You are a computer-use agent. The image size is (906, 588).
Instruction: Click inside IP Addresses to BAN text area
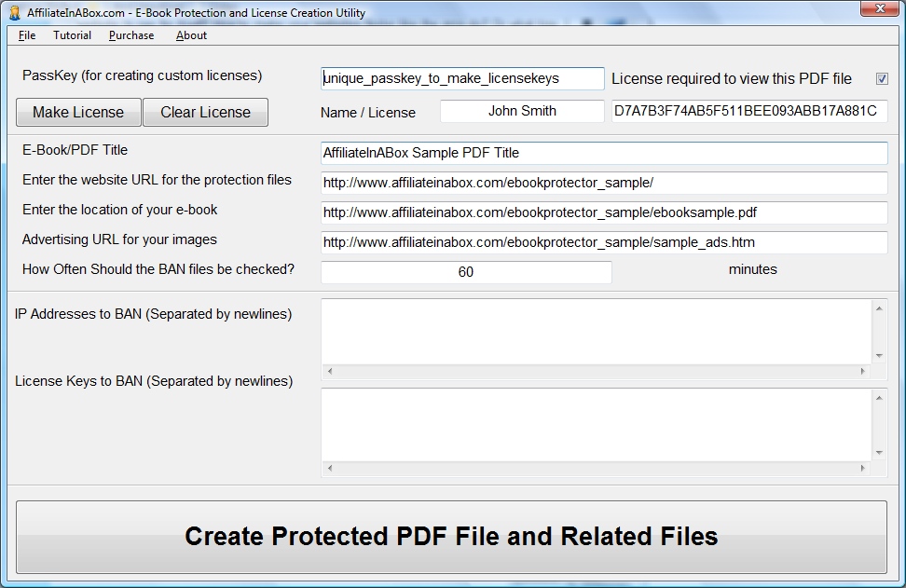pos(597,332)
